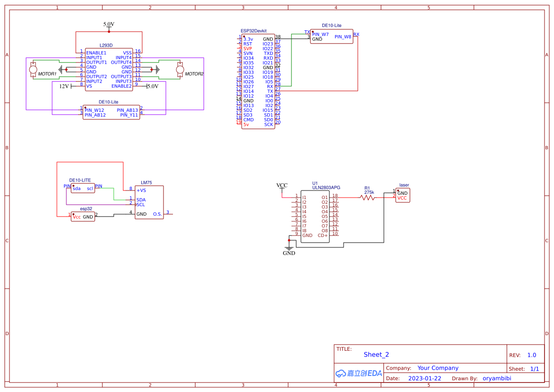Select the MOTOR2 motor symbol

[x=181, y=70]
